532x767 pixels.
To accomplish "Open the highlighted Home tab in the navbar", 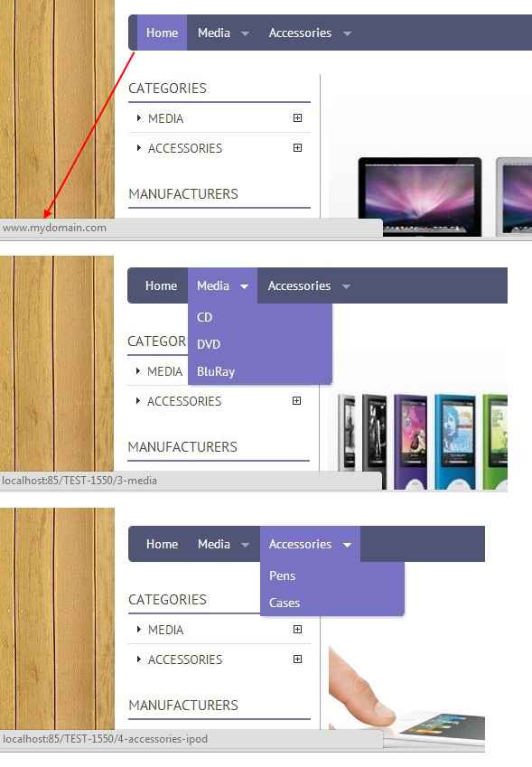I will [x=162, y=33].
